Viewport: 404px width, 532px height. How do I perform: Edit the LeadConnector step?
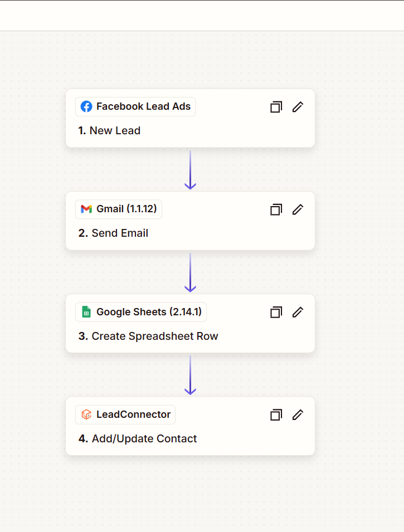coord(298,414)
